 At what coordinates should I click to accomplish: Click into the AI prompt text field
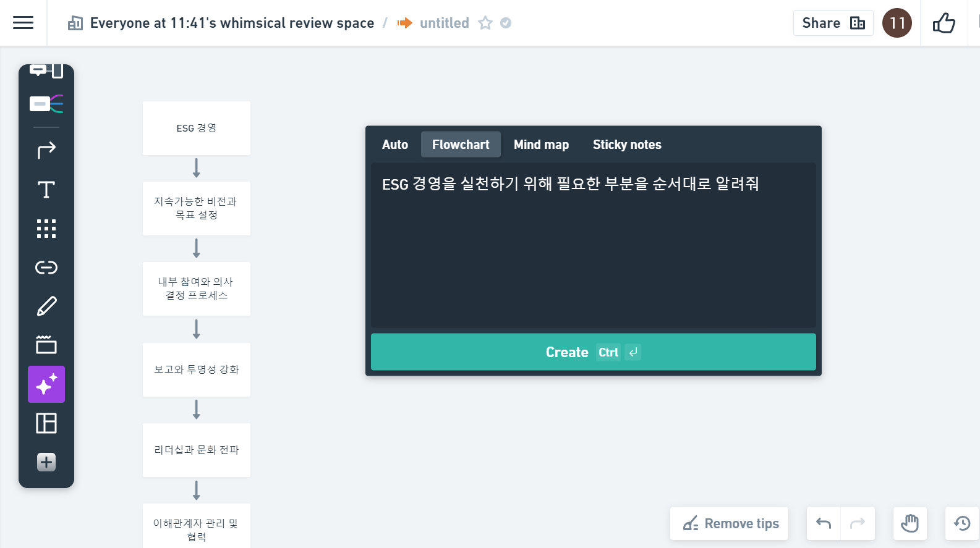coord(594,245)
